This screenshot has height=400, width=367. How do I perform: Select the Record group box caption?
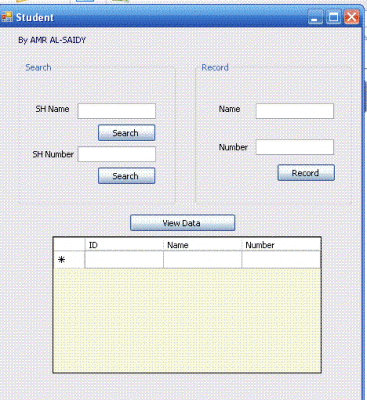tap(215, 67)
